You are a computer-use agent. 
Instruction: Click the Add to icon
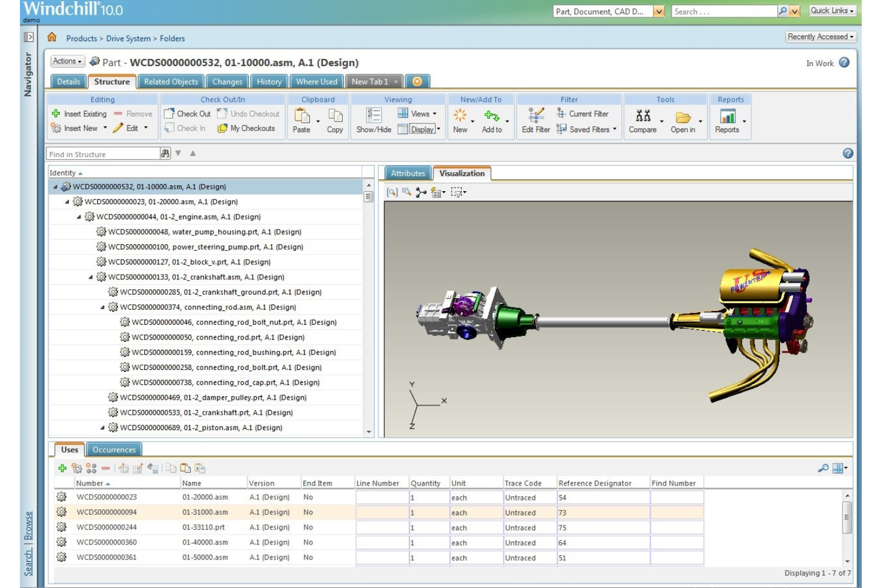(492, 116)
